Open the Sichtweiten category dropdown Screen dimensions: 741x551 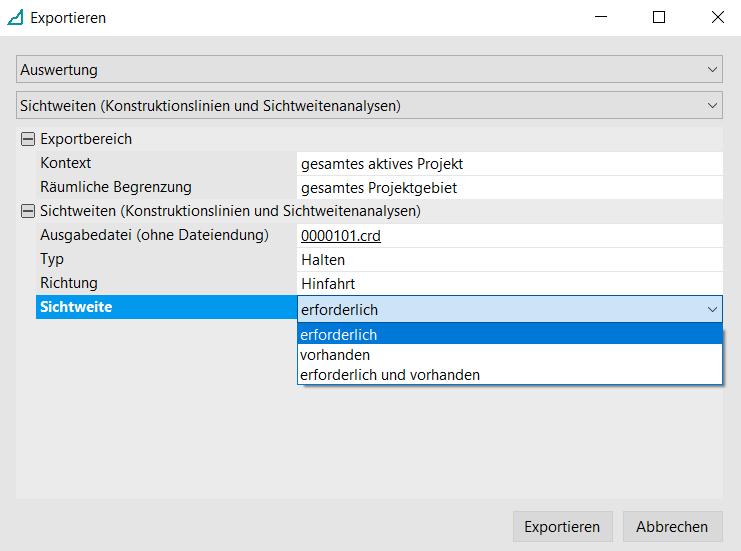pyautogui.click(x=369, y=104)
